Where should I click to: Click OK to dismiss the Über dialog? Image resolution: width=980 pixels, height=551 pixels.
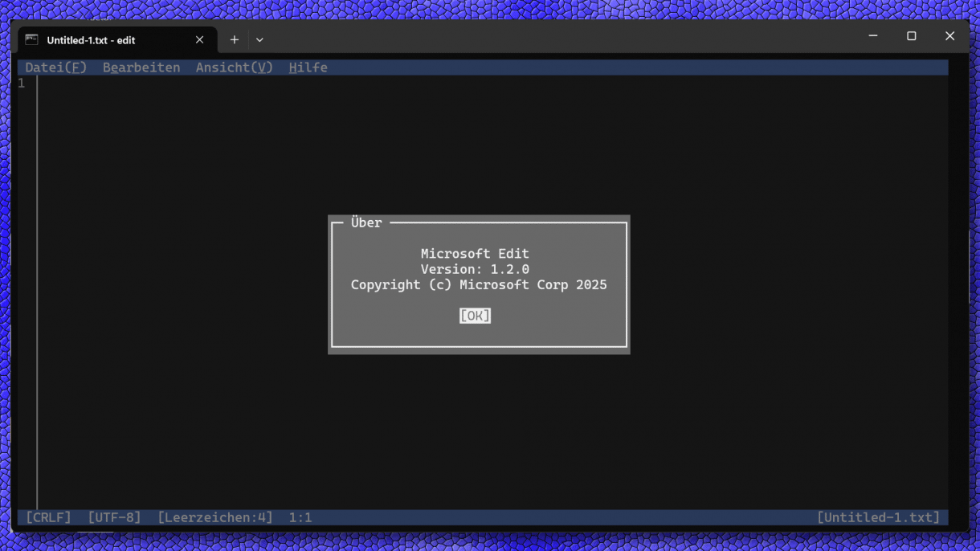coord(475,315)
